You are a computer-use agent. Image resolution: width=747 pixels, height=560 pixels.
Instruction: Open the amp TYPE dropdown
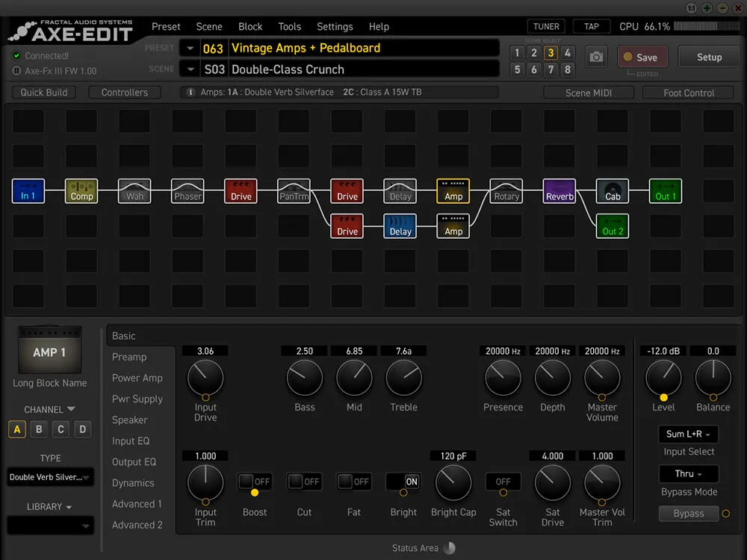(51, 477)
